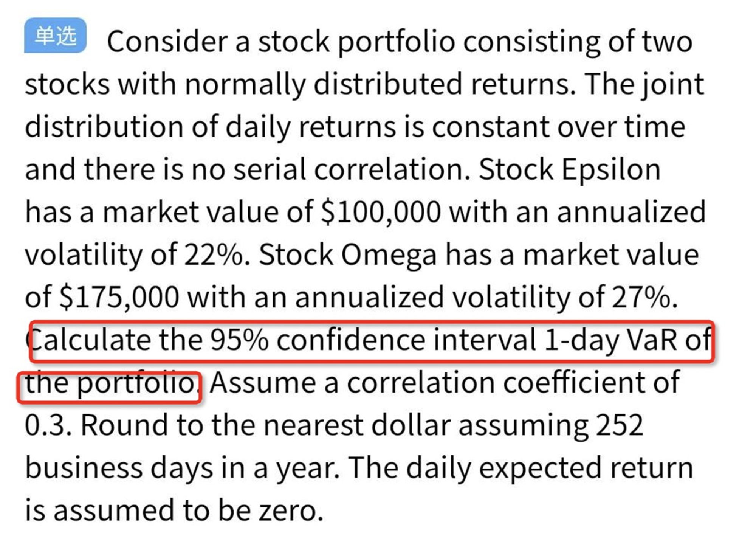This screenshot has height=557, width=756.
Task: Click the "$100,000" market value figure
Action: [381, 212]
